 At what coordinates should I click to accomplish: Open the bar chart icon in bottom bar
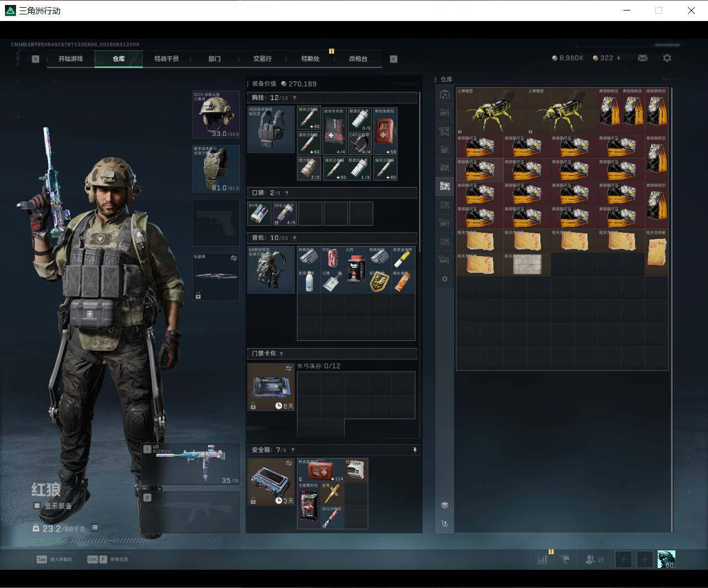pyautogui.click(x=543, y=559)
